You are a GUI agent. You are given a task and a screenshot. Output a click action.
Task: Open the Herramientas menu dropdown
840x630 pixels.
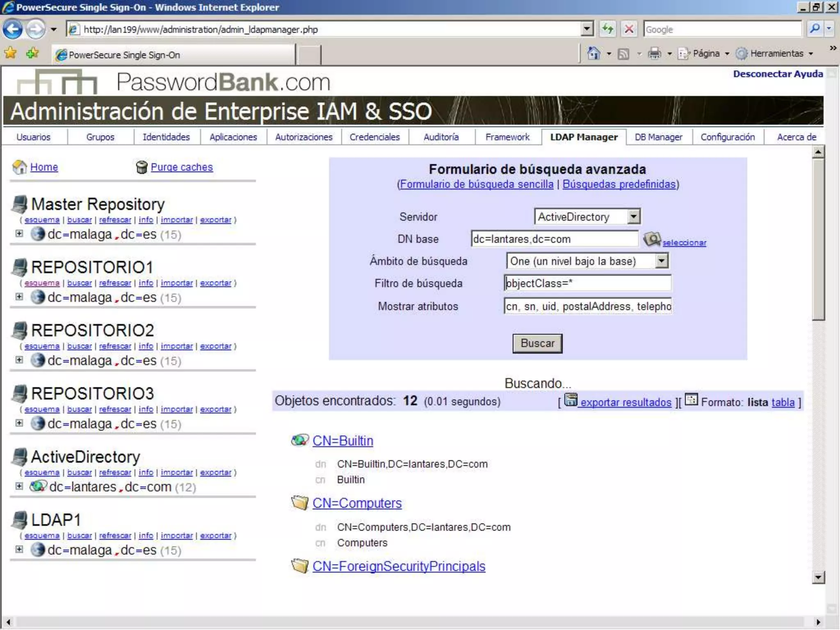(x=811, y=54)
